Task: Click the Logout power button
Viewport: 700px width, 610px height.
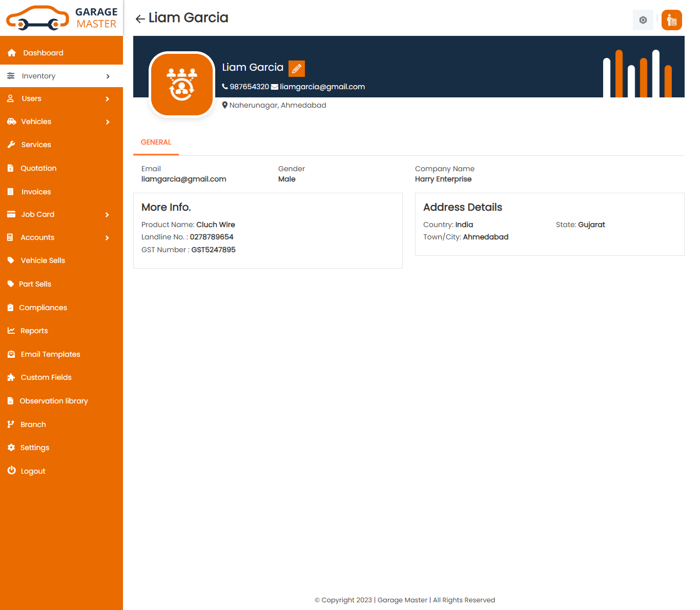Action: tap(12, 471)
